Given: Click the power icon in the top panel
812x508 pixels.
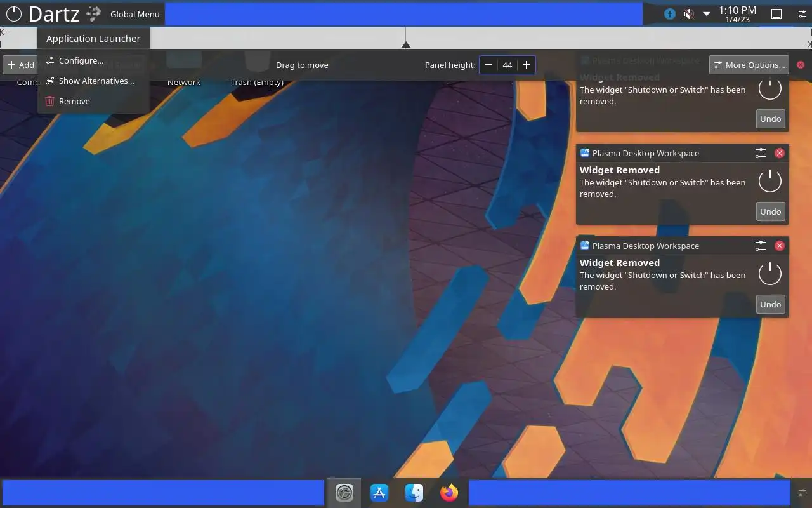Looking at the screenshot, I should (x=13, y=13).
